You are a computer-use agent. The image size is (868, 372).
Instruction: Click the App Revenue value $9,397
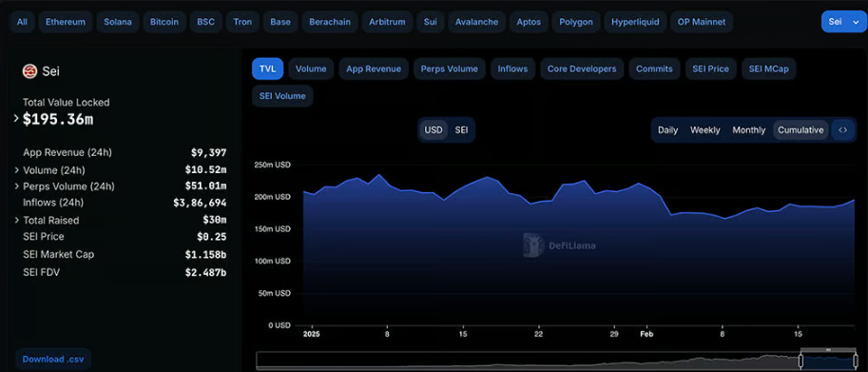(209, 153)
